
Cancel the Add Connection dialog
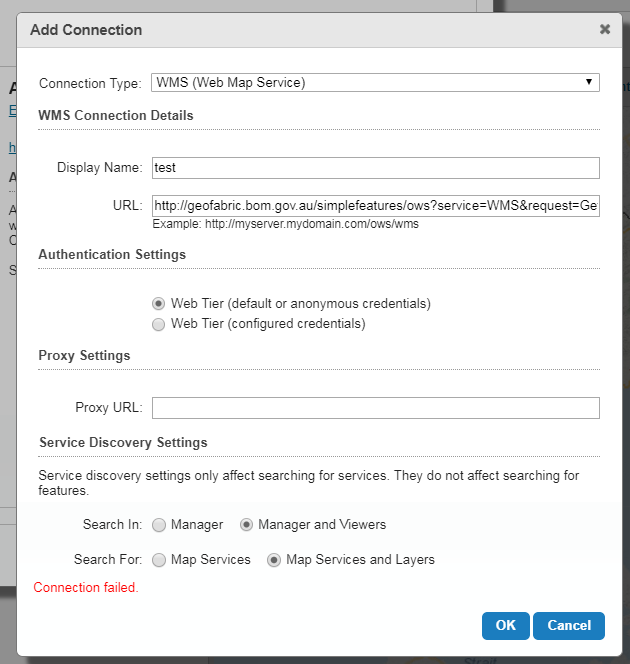coord(569,625)
